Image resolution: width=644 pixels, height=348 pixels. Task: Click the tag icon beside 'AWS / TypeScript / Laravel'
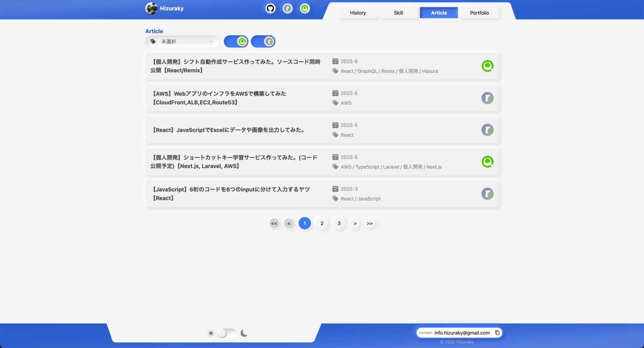tap(335, 167)
